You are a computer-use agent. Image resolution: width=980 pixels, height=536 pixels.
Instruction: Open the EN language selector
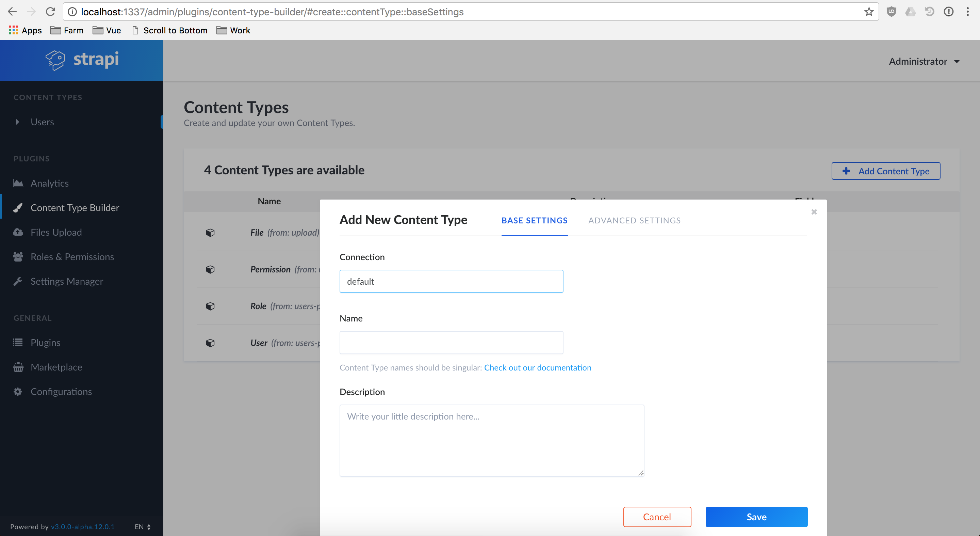click(142, 526)
